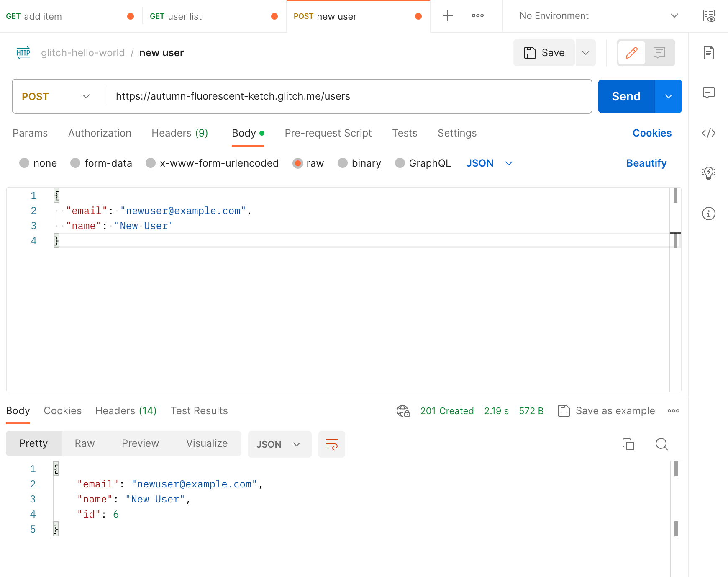
Task: Click request body editor scrollbar
Action: [x=675, y=289]
